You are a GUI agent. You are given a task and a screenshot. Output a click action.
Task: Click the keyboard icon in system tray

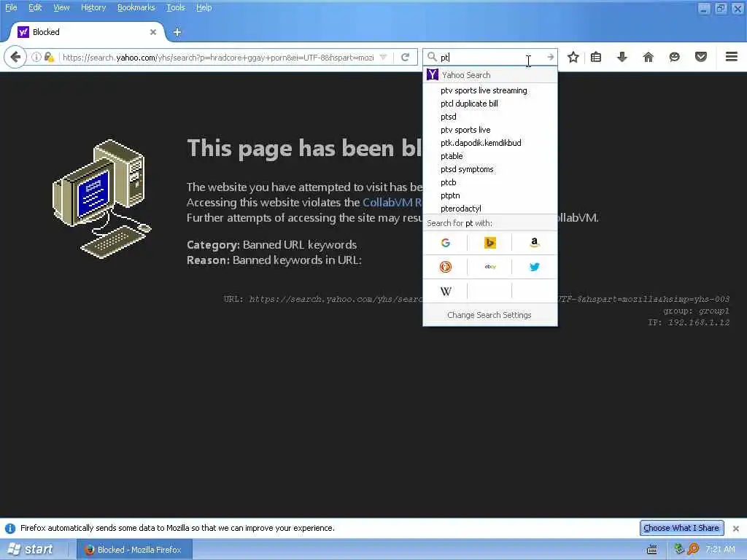651,550
